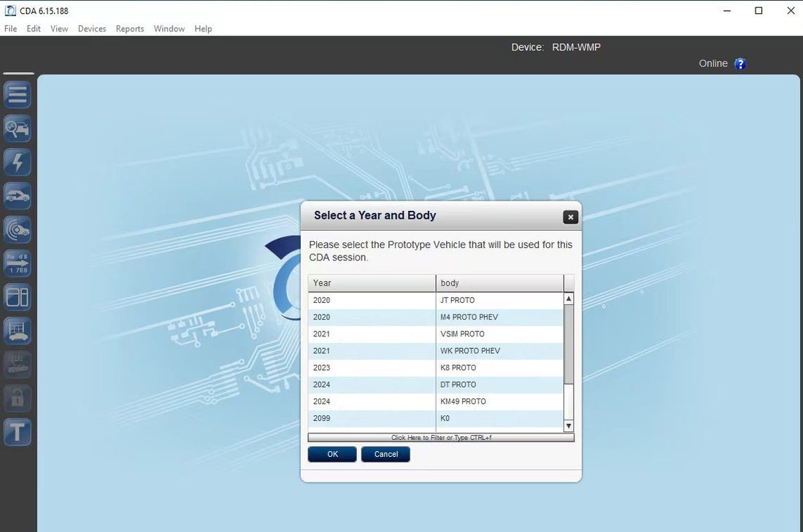Click the radar signal vehicle icon
The image size is (803, 532).
(x=18, y=229)
